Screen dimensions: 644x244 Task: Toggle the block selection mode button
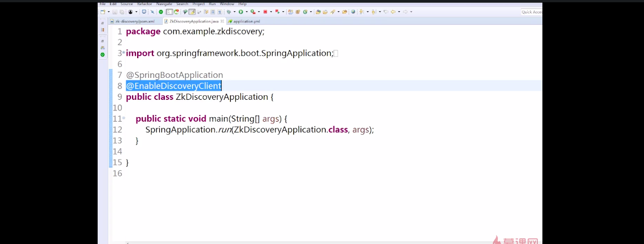point(213,12)
